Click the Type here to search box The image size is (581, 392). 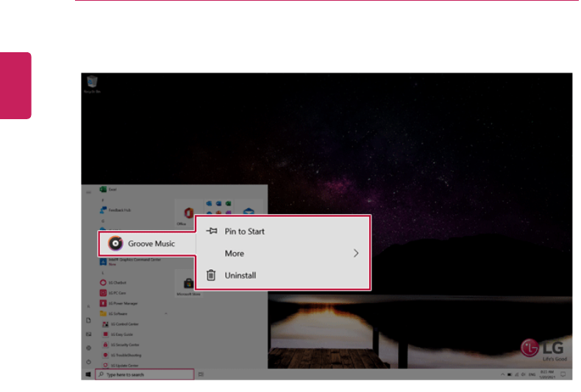pyautogui.click(x=144, y=374)
